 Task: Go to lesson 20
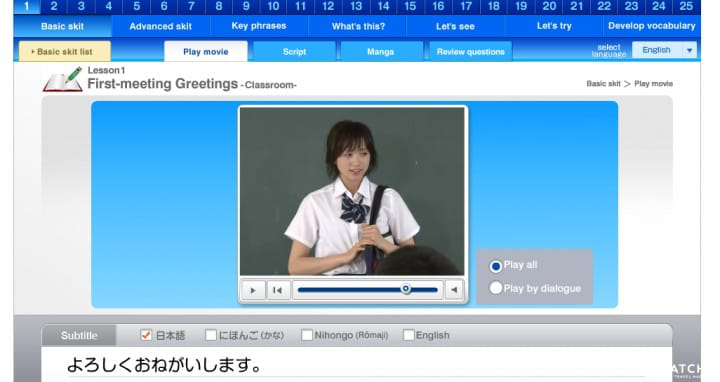pos(549,6)
